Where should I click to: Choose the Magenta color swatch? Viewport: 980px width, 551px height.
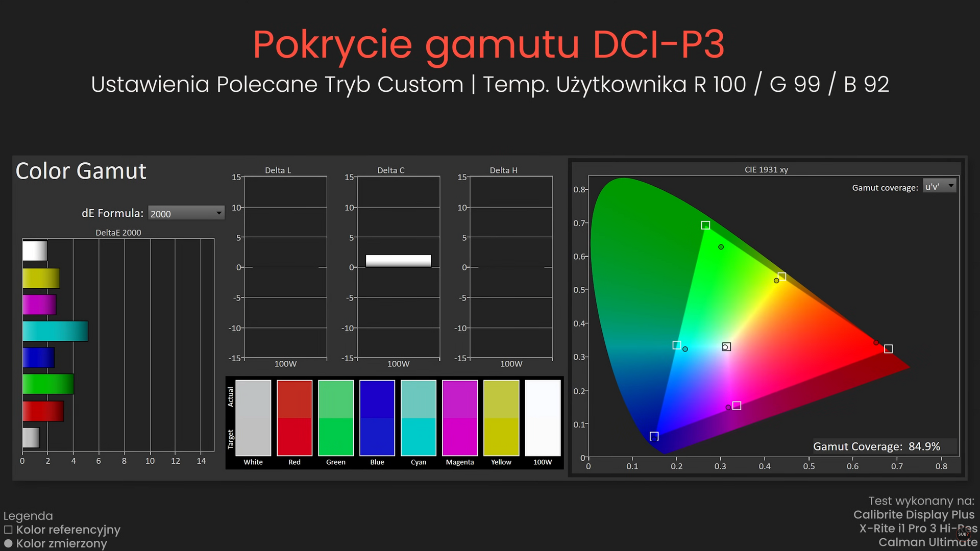(x=460, y=418)
